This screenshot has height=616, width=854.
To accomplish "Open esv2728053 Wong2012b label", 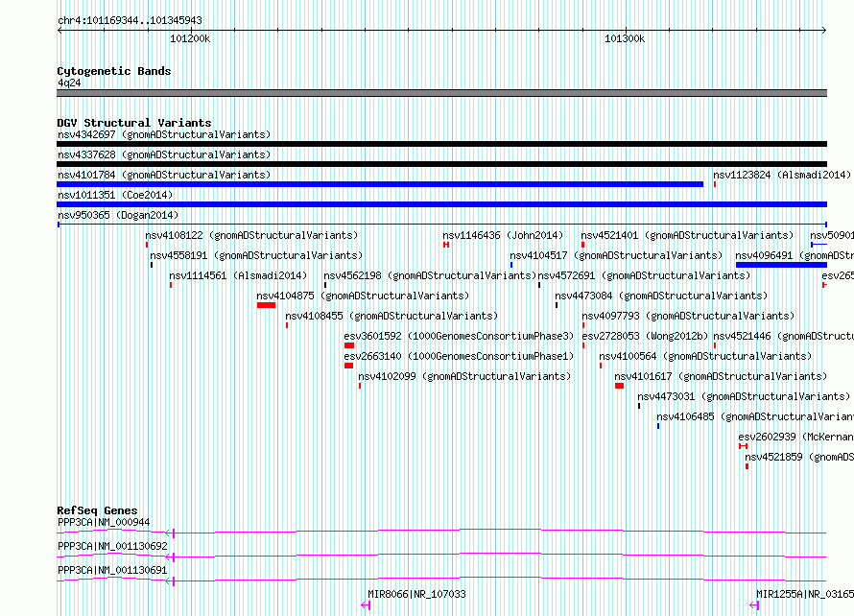I will point(646,336).
